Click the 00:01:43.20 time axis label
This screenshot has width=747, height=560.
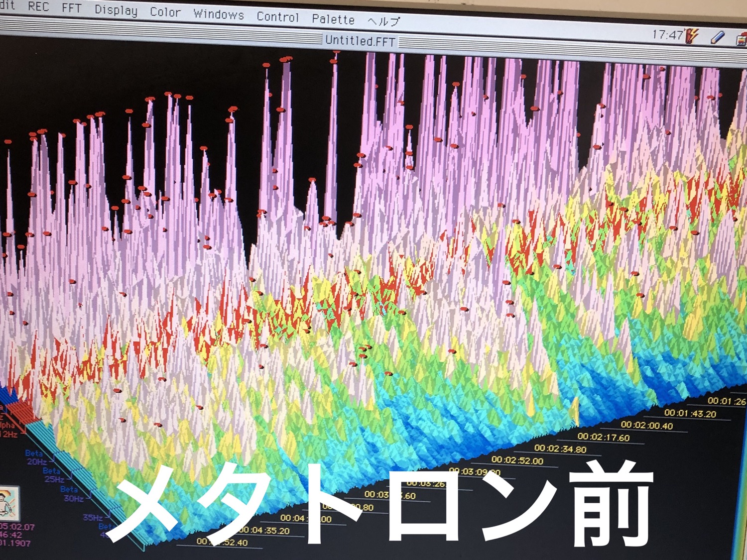(690, 413)
